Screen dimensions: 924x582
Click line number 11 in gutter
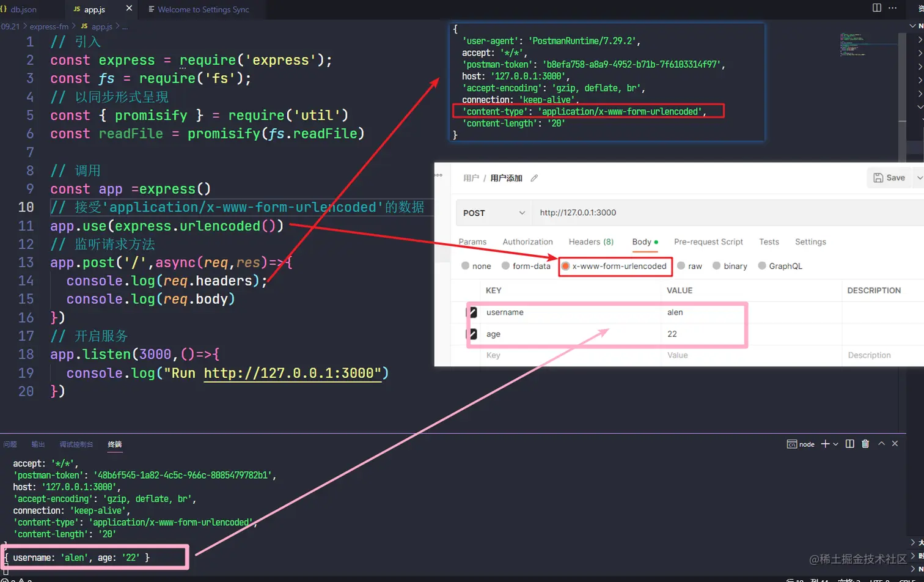point(26,226)
